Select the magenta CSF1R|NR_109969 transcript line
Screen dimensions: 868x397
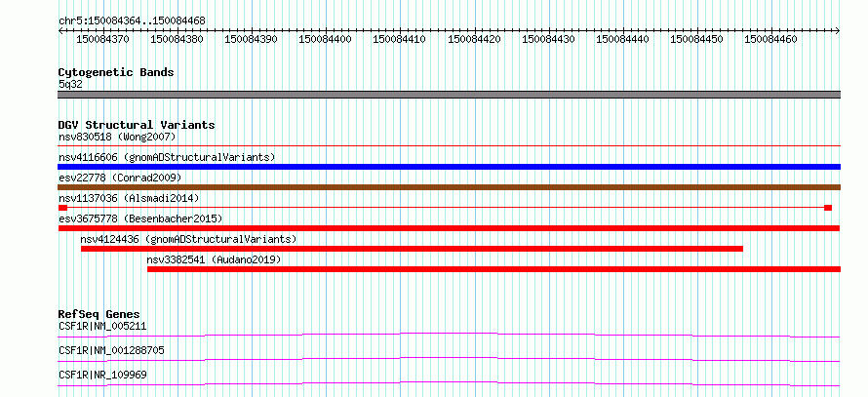pyautogui.click(x=449, y=383)
